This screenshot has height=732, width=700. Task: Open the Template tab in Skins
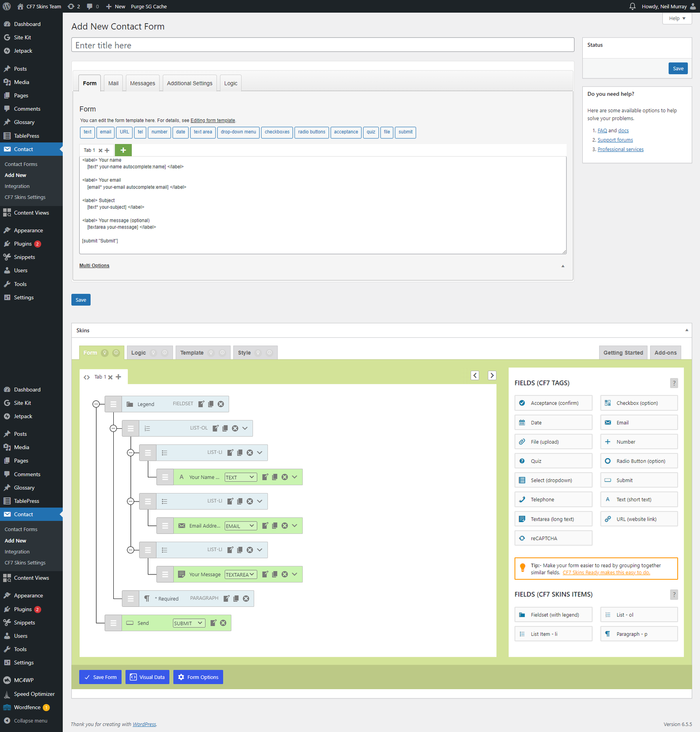pos(192,353)
